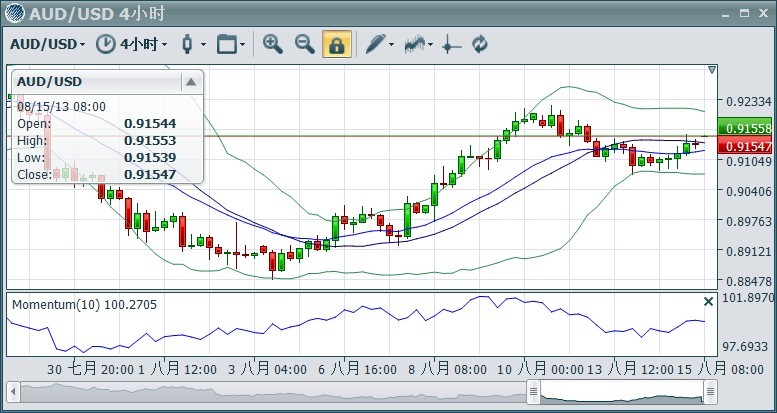Screen dimensions: 777x413
Task: Click the 1 八月 12:00 time label
Action: click(x=177, y=369)
